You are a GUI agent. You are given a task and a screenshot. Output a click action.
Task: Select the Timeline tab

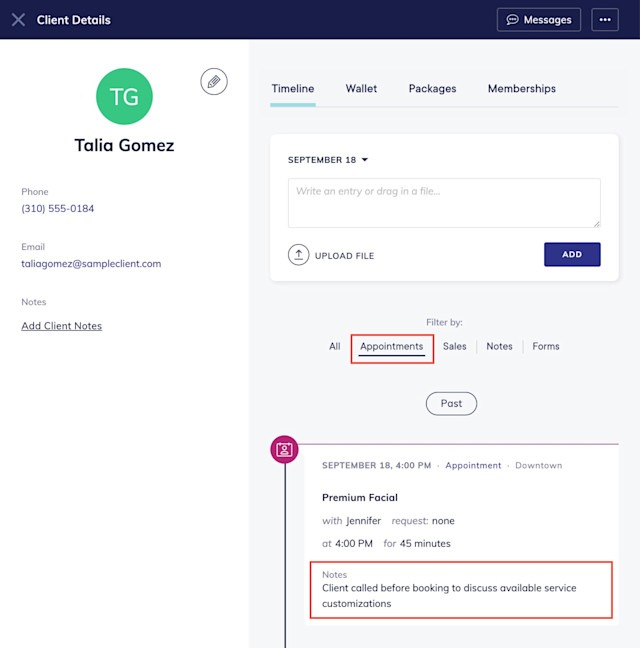click(x=293, y=88)
